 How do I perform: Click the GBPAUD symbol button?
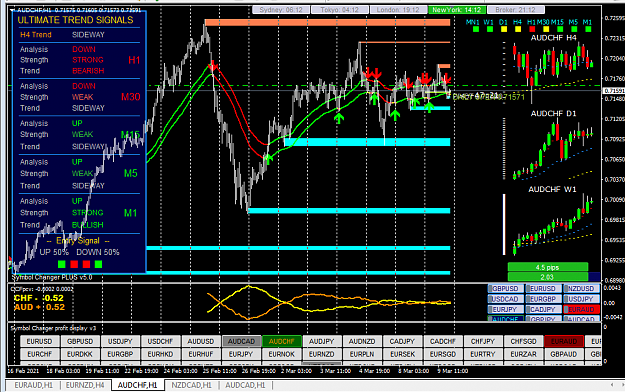[564, 354]
